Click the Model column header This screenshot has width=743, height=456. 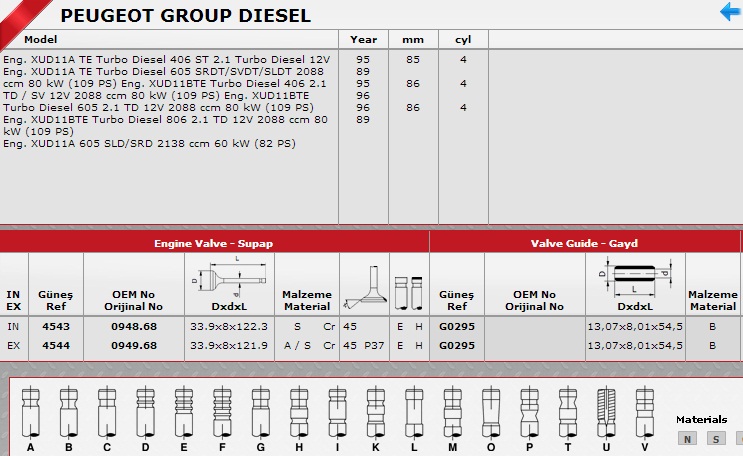[x=41, y=39]
